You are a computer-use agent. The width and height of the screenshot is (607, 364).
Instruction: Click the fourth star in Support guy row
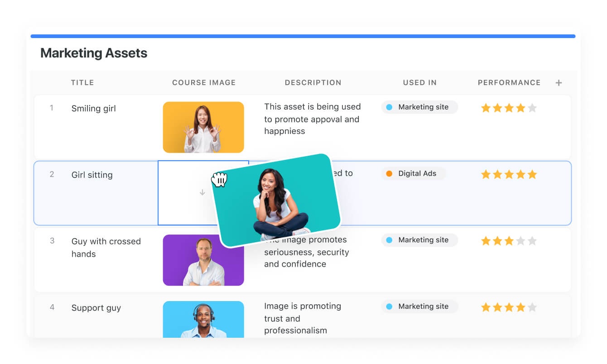(520, 307)
